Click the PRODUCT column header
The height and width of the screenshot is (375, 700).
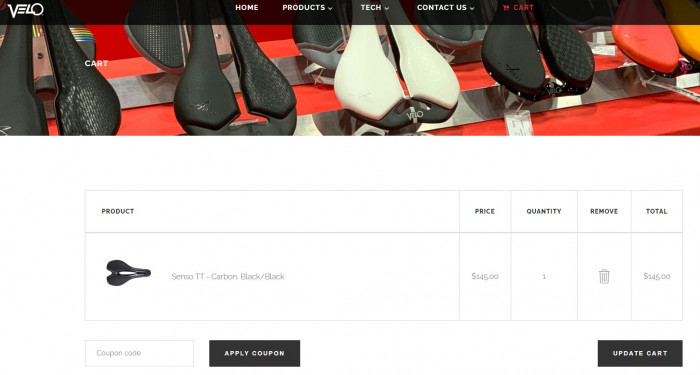tap(118, 211)
